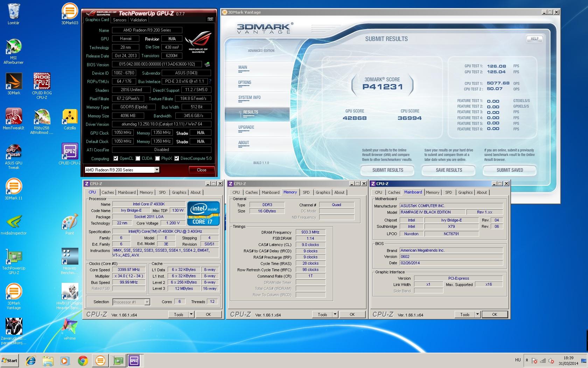This screenshot has width=588, height=368.
Task: Switch to the Sensors tab in GPU-Z
Action: pos(120,20)
